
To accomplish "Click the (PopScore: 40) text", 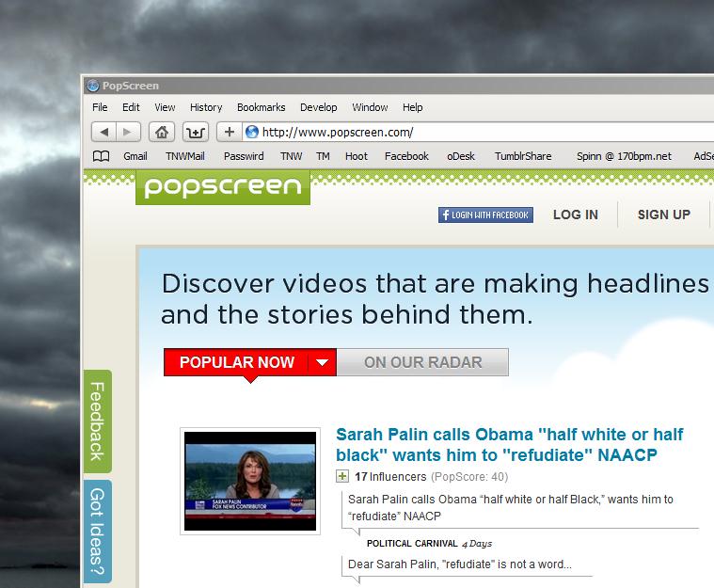I will click(x=469, y=477).
